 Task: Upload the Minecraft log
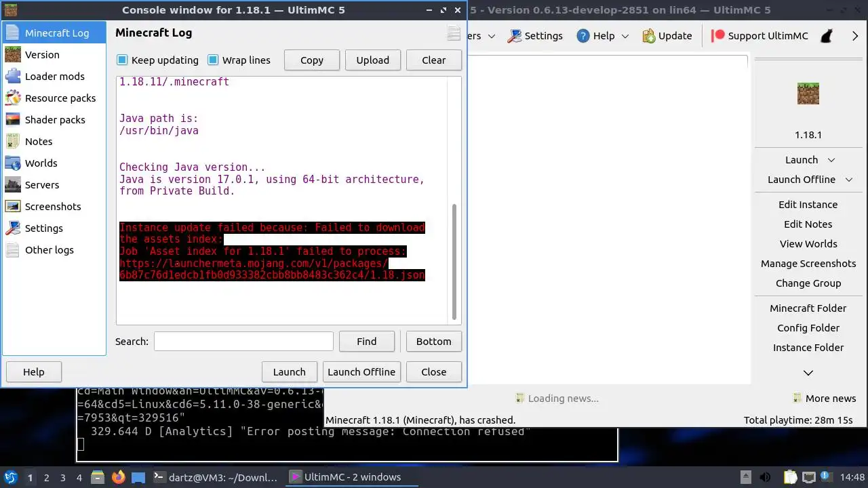(x=373, y=60)
